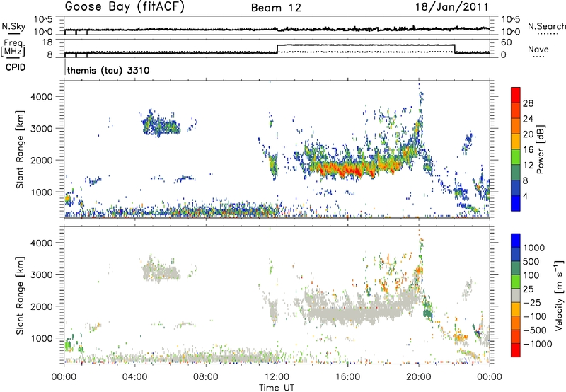Click the raised frequency step in the Freq plot
The image size is (566, 392).
[x=366, y=45]
